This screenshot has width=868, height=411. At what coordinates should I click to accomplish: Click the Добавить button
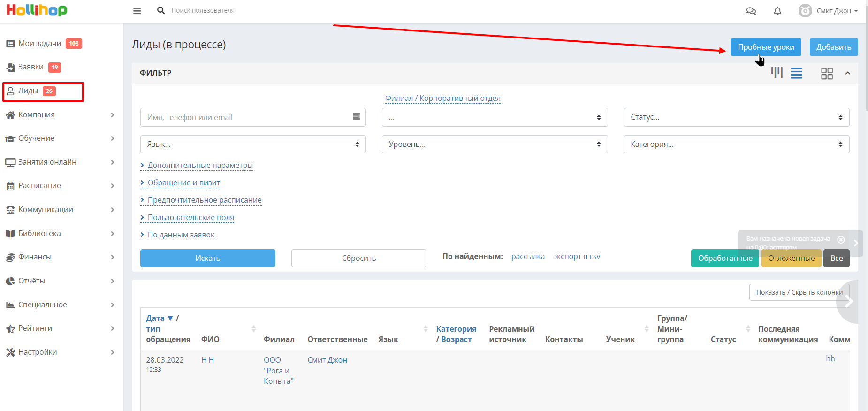[x=834, y=47]
